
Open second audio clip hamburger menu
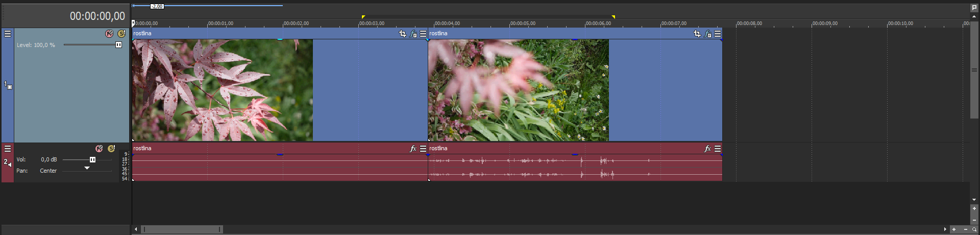pyautogui.click(x=718, y=149)
